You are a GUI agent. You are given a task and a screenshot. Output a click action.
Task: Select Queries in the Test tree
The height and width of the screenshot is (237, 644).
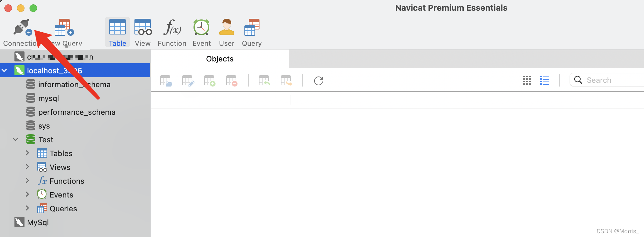tap(63, 208)
